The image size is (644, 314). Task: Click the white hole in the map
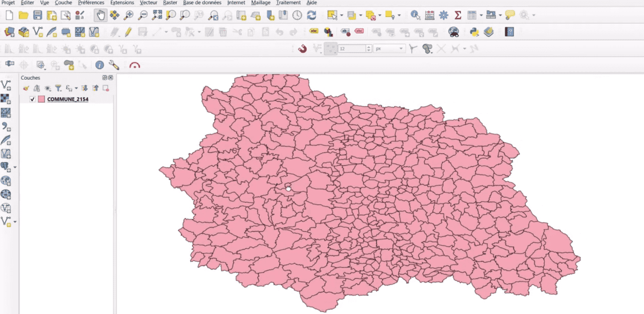coord(288,188)
